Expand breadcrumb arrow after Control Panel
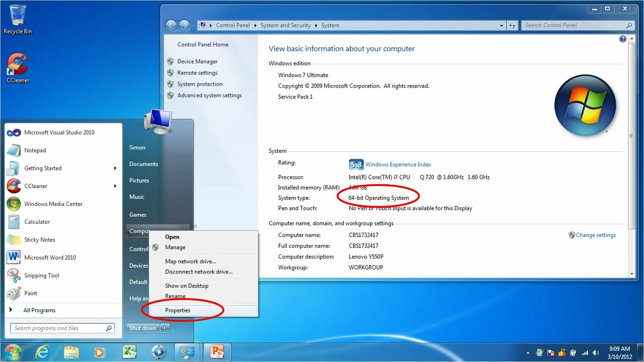The image size is (644, 362). [x=255, y=25]
